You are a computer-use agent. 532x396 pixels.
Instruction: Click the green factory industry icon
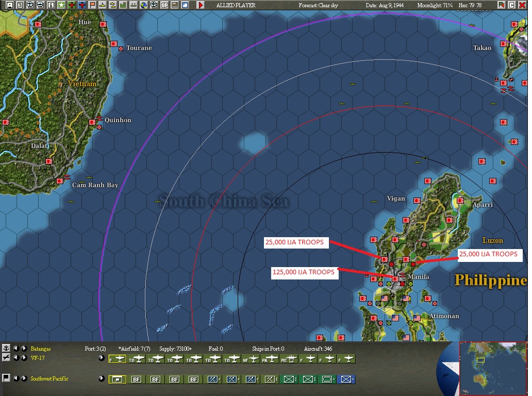click(123, 5)
